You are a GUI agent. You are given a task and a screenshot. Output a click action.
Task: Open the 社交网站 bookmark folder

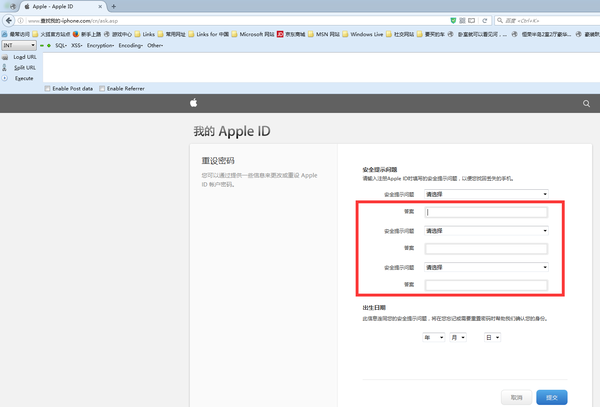coord(400,34)
